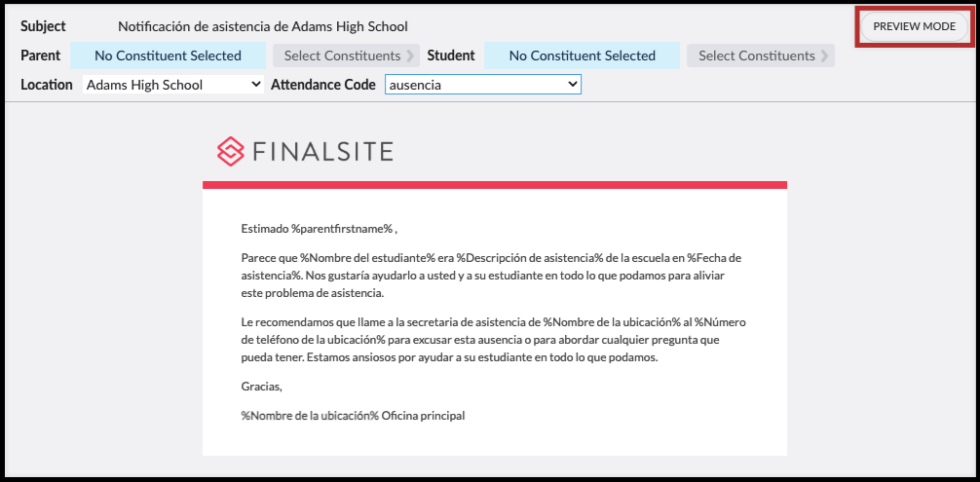
Task: Click the Attendance Code label
Action: tap(322, 85)
